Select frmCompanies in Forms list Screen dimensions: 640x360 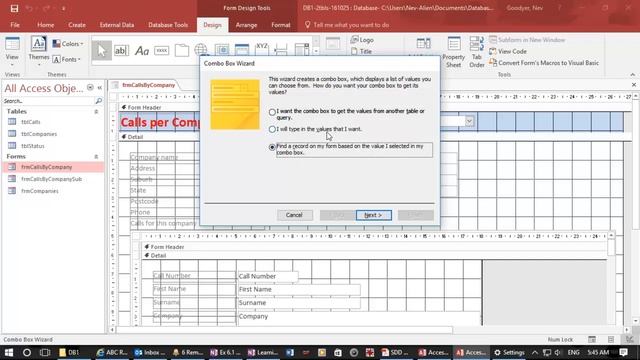coord(40,191)
